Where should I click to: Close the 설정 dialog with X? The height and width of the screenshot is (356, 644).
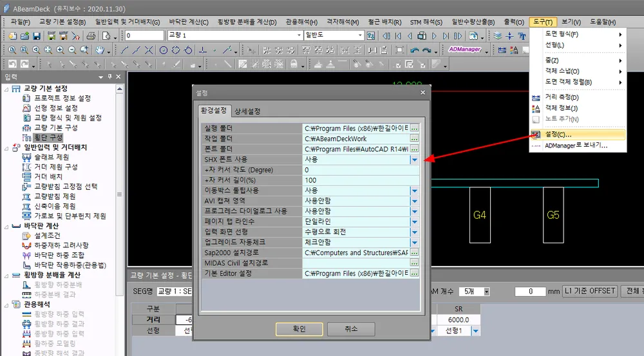click(422, 93)
